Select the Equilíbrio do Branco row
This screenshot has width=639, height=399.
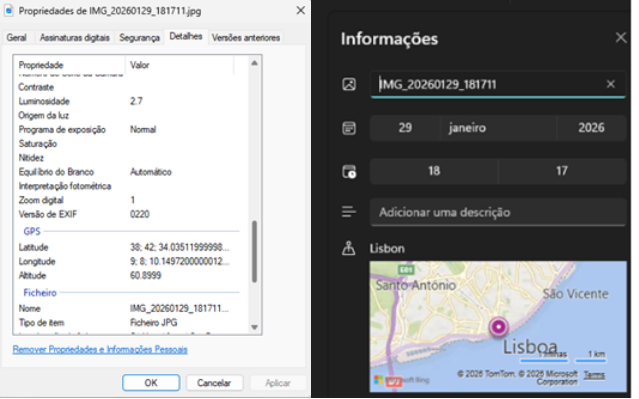(128, 172)
